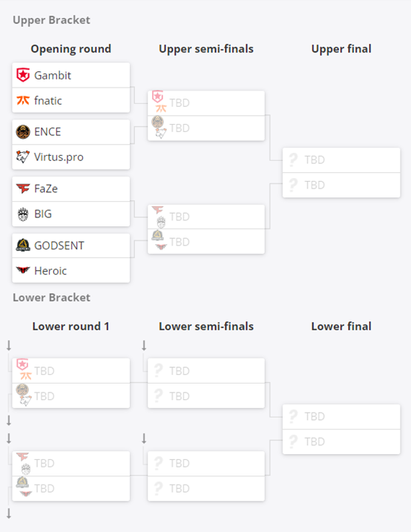Click the Upper Bracket heading

pyautogui.click(x=51, y=20)
